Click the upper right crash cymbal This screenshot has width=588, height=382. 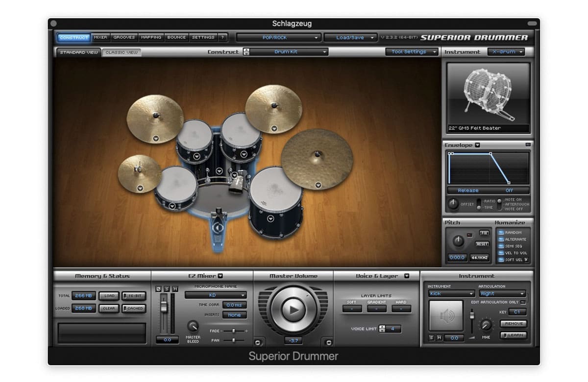[x=273, y=109]
